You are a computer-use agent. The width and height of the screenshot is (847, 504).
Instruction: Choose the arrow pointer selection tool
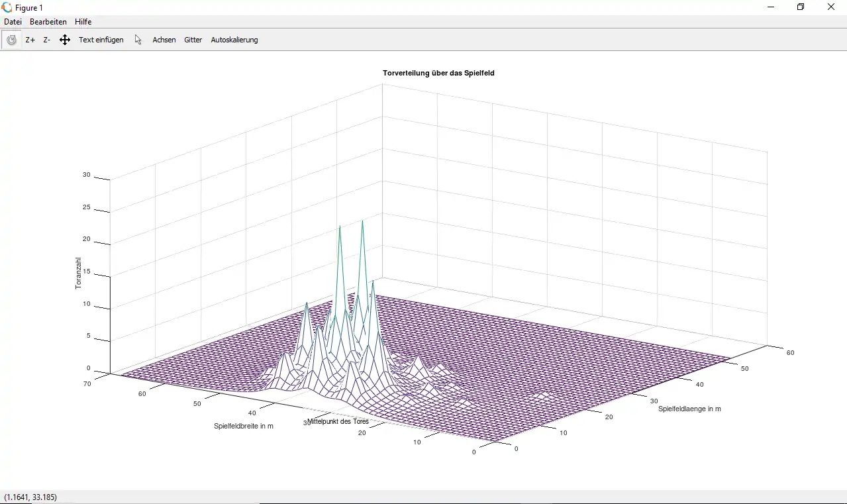tap(138, 40)
